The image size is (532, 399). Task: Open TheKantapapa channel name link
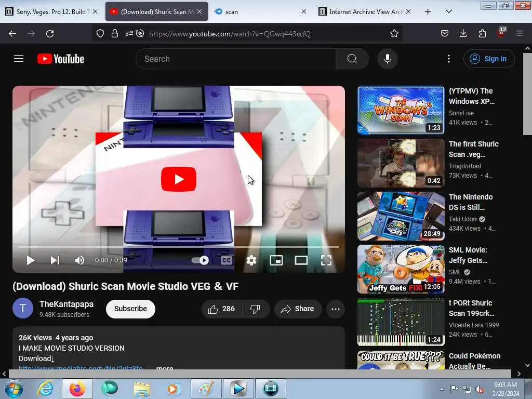[66, 304]
